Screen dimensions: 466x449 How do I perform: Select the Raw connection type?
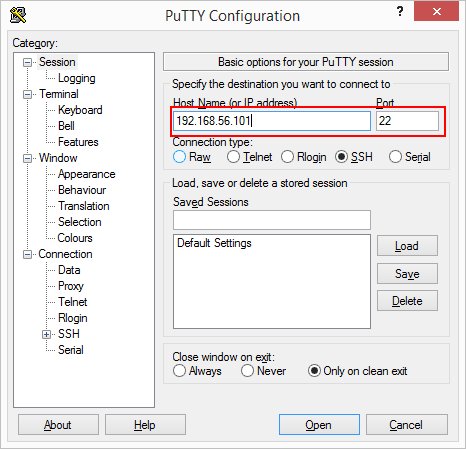tap(179, 157)
